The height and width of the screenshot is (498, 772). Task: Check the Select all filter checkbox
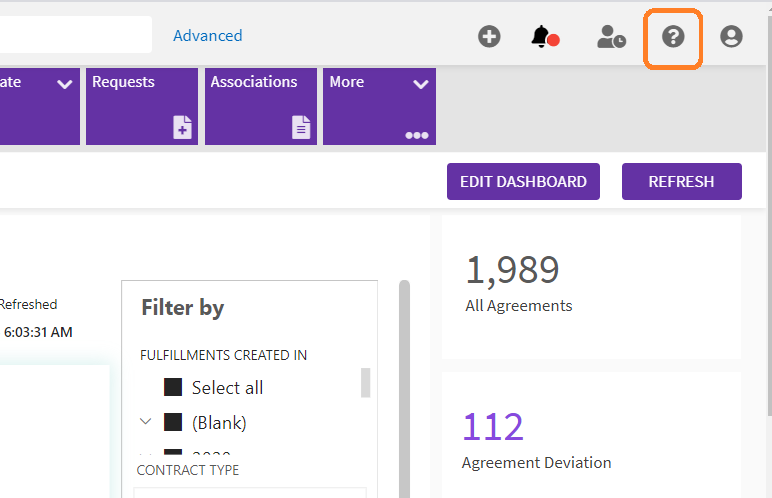click(x=173, y=387)
